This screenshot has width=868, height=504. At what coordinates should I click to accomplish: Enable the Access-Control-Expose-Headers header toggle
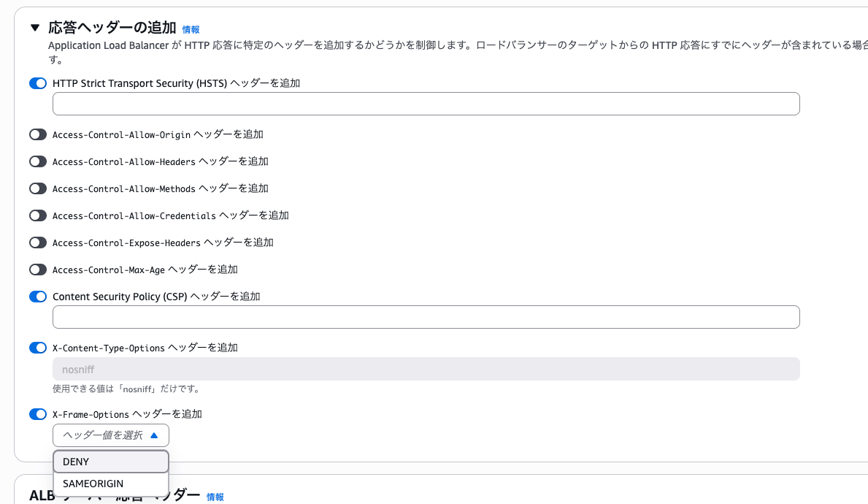point(38,243)
